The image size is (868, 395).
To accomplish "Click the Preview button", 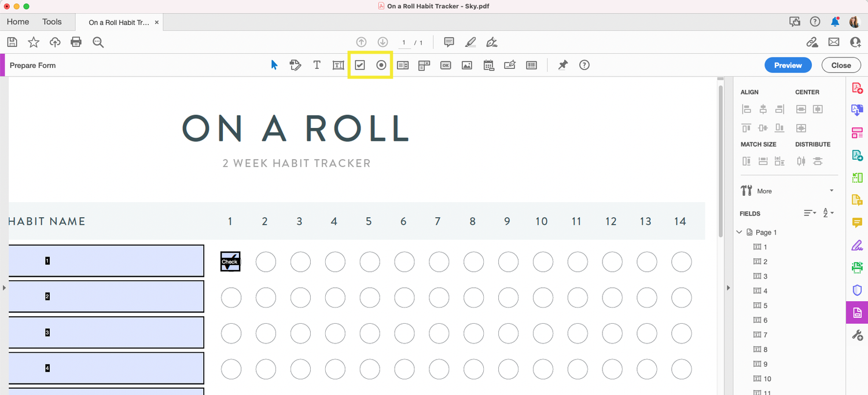I will pyautogui.click(x=788, y=65).
